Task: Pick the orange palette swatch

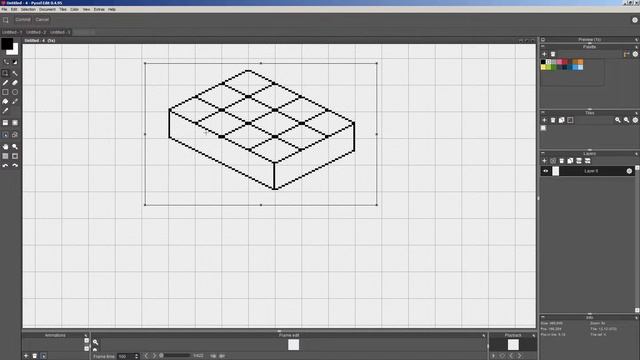Action: pyautogui.click(x=580, y=62)
